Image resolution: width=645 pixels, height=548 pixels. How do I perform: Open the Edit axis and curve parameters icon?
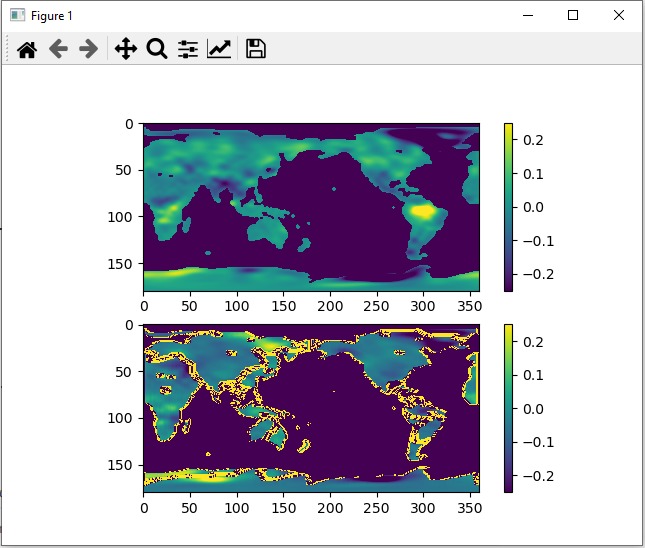click(x=219, y=49)
